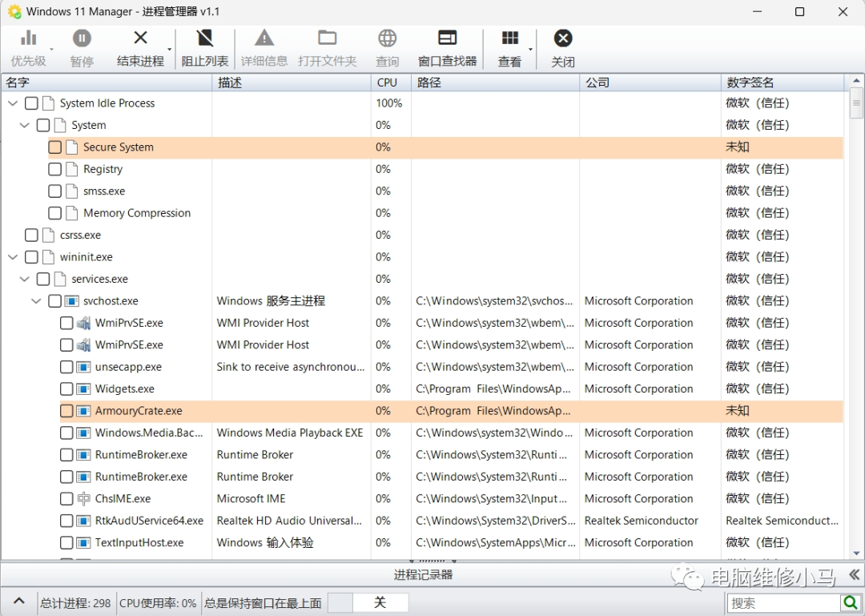Collapse the svchost.exe node

pos(36,301)
